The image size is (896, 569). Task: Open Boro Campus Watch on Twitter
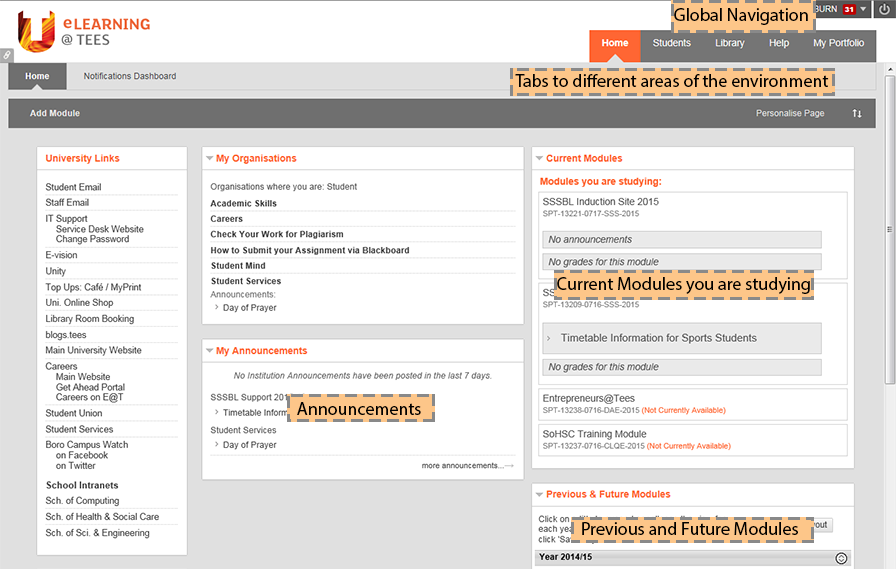tap(75, 466)
